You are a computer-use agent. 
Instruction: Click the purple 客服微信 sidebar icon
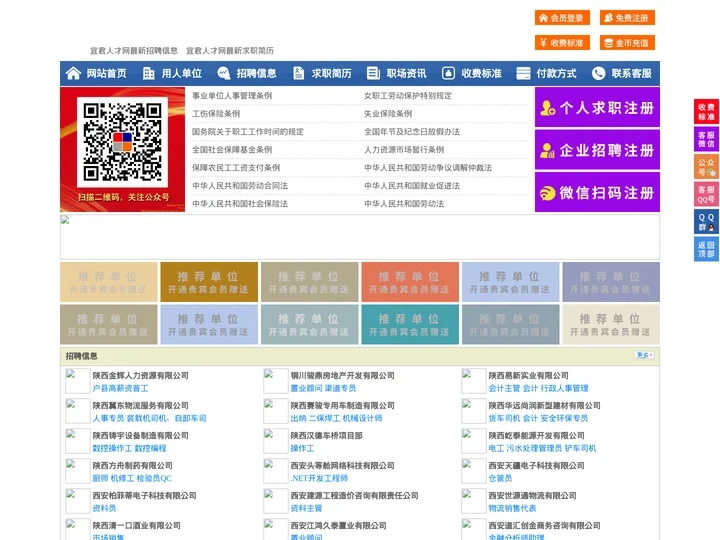(706, 139)
